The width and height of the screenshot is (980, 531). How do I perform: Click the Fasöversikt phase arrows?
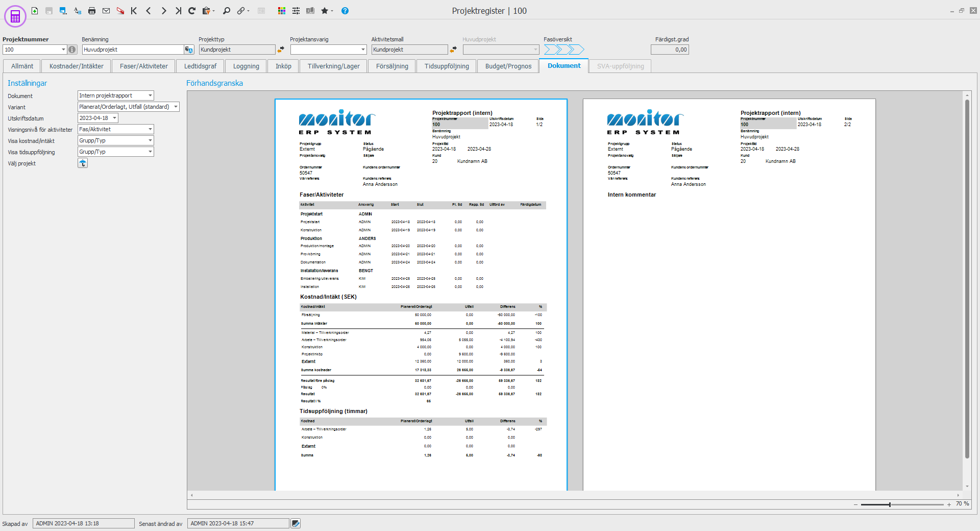pyautogui.click(x=564, y=50)
